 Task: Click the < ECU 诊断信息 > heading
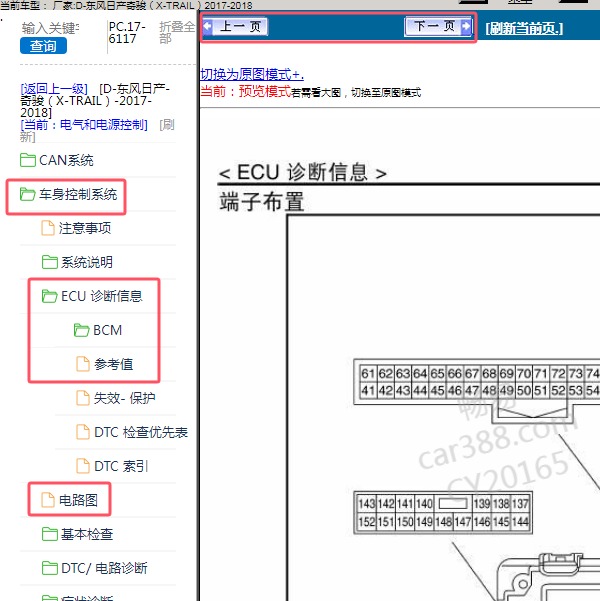[x=302, y=172]
